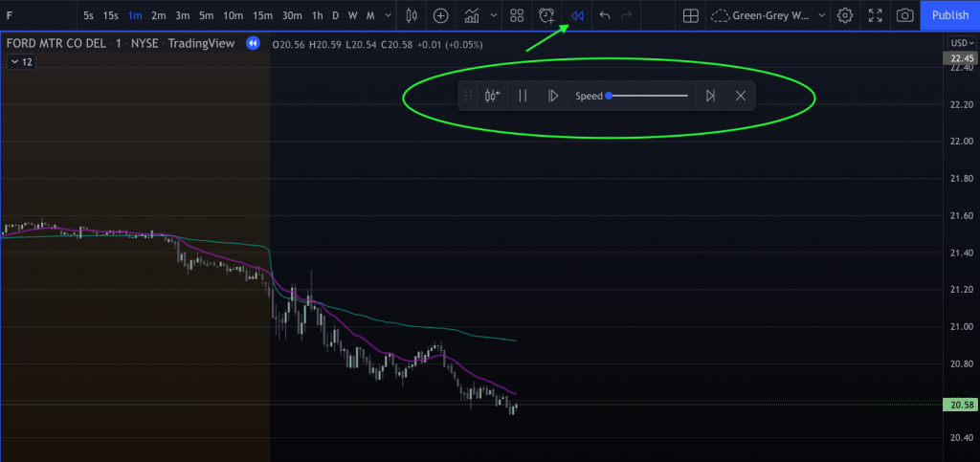Image resolution: width=980 pixels, height=462 pixels.
Task: Click the blue replay badge beside TradingView
Action: coord(253,43)
